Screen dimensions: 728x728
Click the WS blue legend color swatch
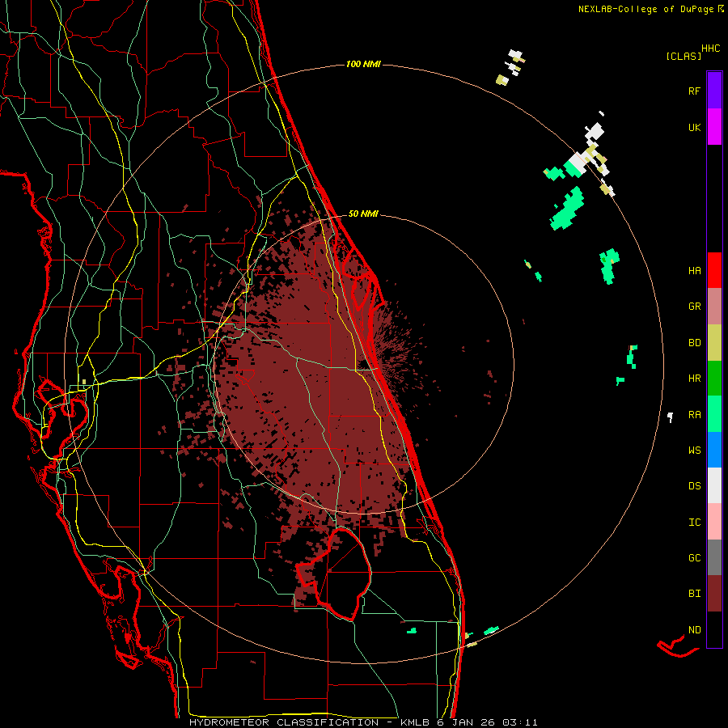pos(714,450)
